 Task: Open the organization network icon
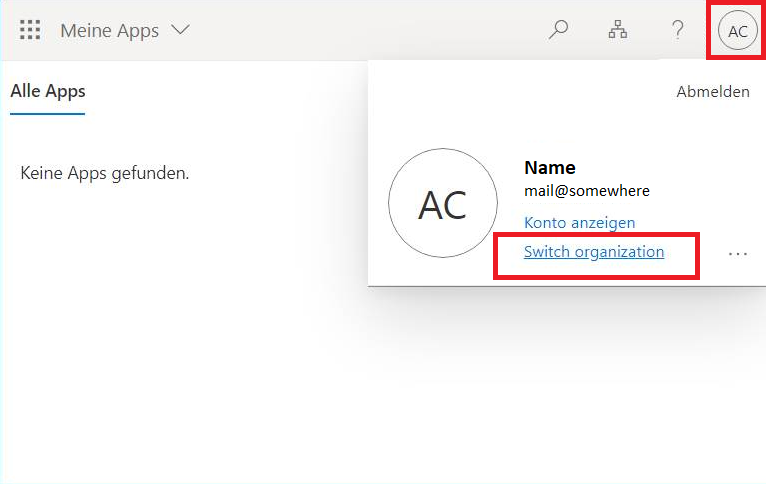coord(618,30)
